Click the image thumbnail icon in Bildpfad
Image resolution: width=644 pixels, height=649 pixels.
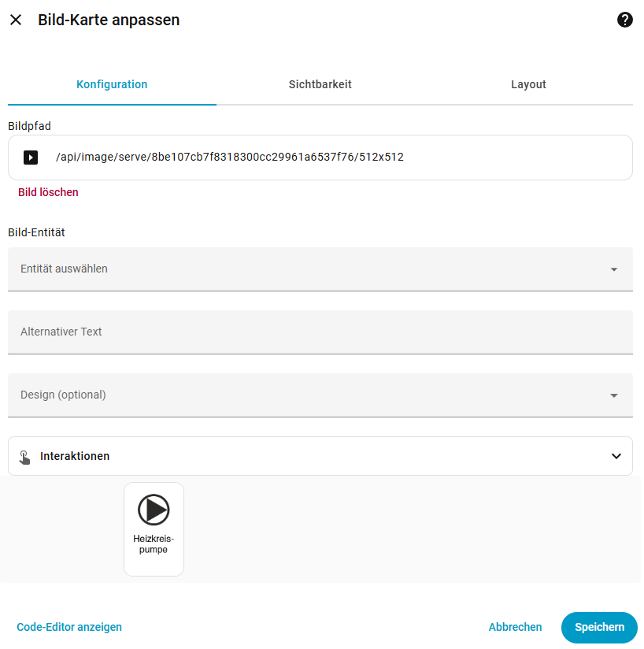coord(31,158)
